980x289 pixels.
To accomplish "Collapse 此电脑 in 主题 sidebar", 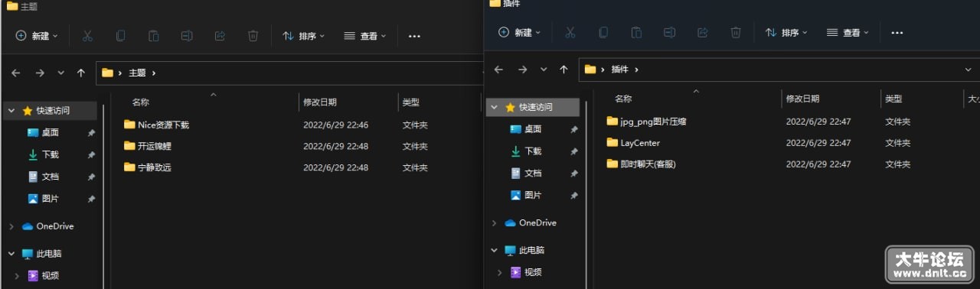I will tap(11, 254).
